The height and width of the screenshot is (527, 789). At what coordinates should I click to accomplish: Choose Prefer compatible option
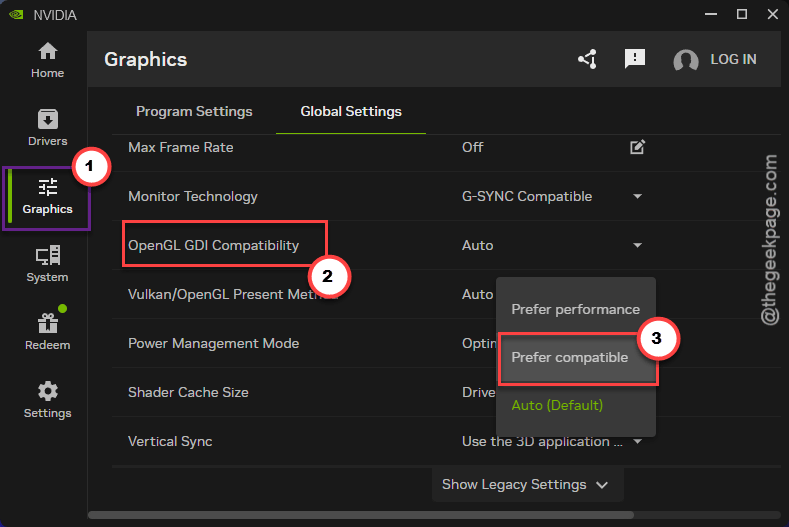coord(576,357)
